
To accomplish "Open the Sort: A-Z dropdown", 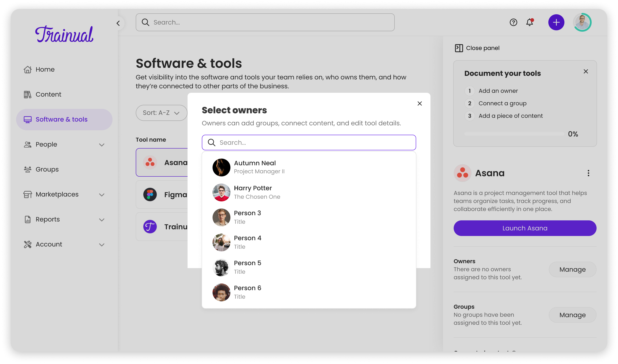I will point(161,113).
